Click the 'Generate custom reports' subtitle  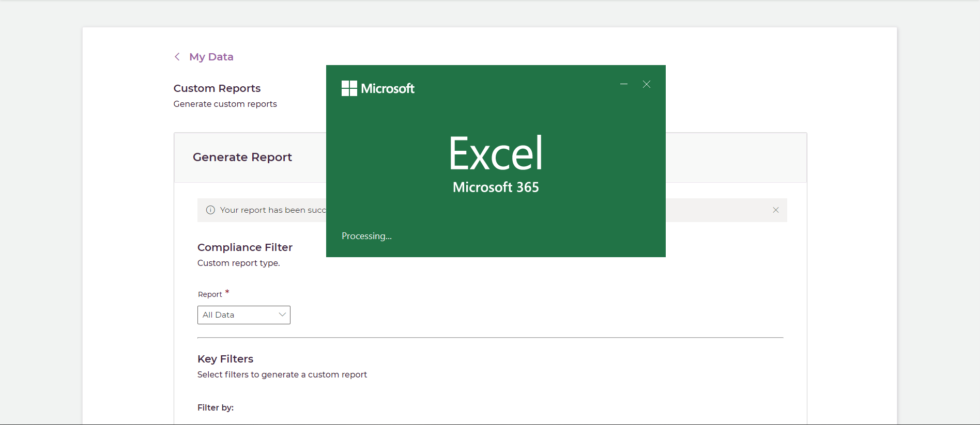point(225,104)
